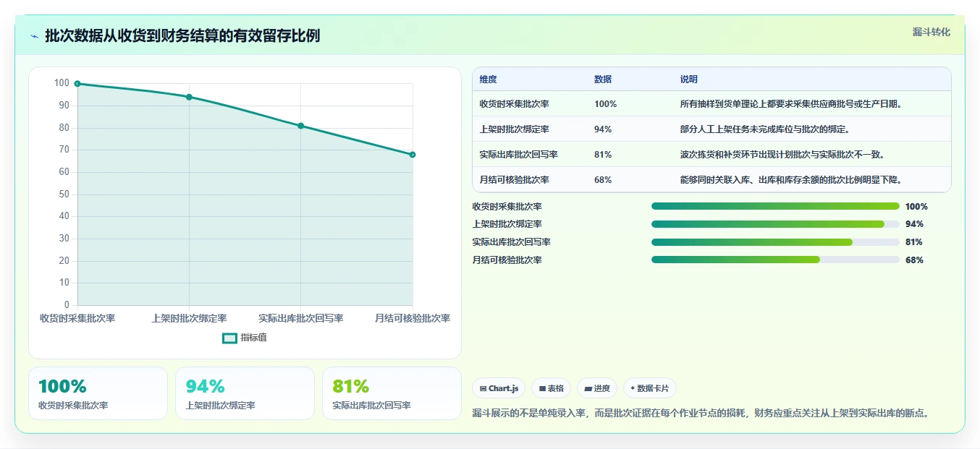
Task: Click x-axis label 收货时采集批次率 under chart
Action: [77, 318]
